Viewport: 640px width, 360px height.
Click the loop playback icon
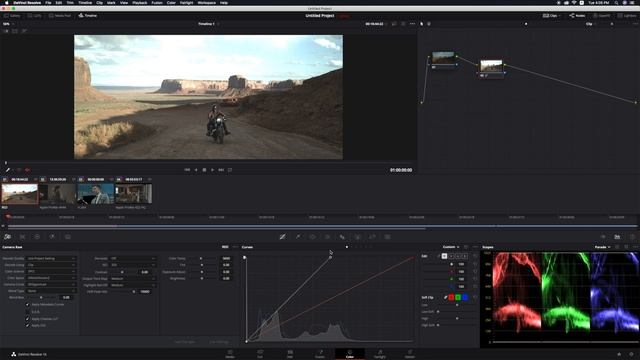(230, 170)
